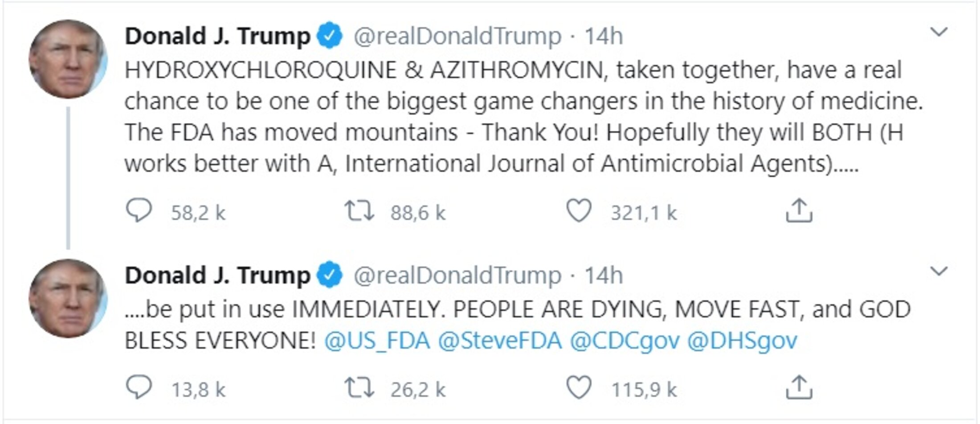Open the @CDCgov mention link

pos(625,342)
